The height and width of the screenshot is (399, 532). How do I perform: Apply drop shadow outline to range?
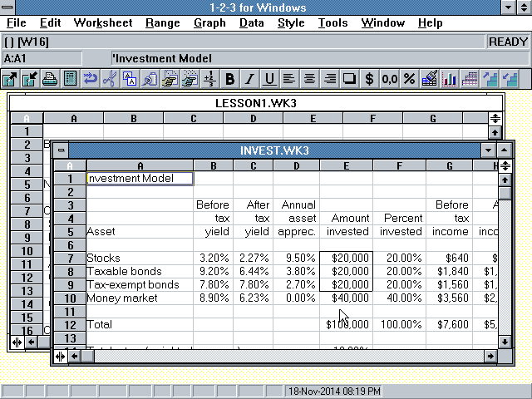click(349, 79)
